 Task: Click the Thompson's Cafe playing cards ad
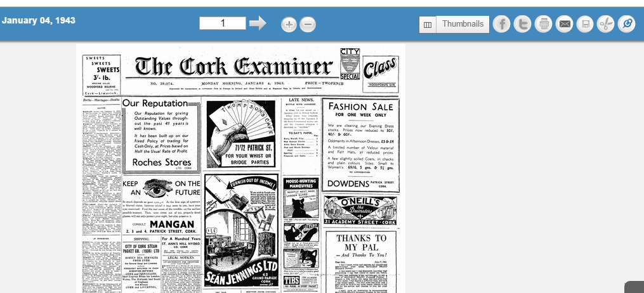point(242,134)
